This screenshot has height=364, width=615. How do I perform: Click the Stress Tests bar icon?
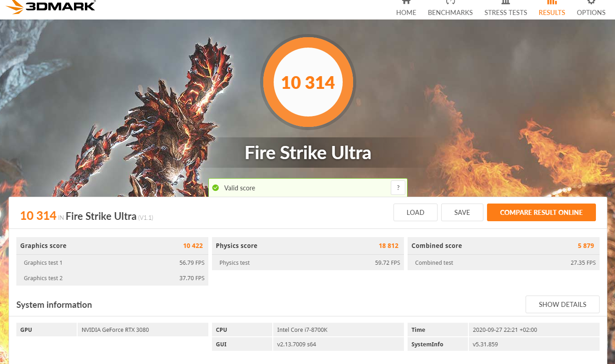click(x=505, y=2)
